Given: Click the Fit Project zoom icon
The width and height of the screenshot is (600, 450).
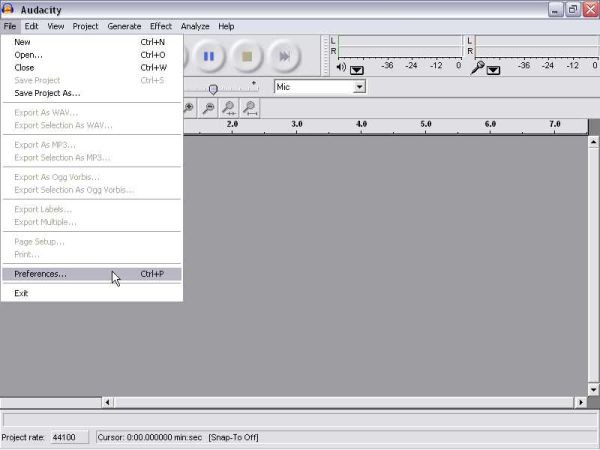Looking at the screenshot, I should pyautogui.click(x=250, y=108).
